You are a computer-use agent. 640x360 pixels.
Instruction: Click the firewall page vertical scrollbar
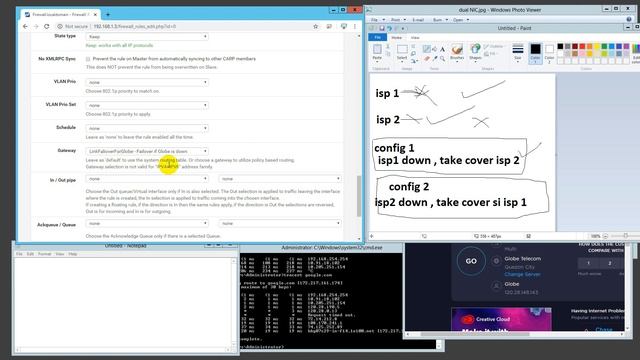pos(359,196)
